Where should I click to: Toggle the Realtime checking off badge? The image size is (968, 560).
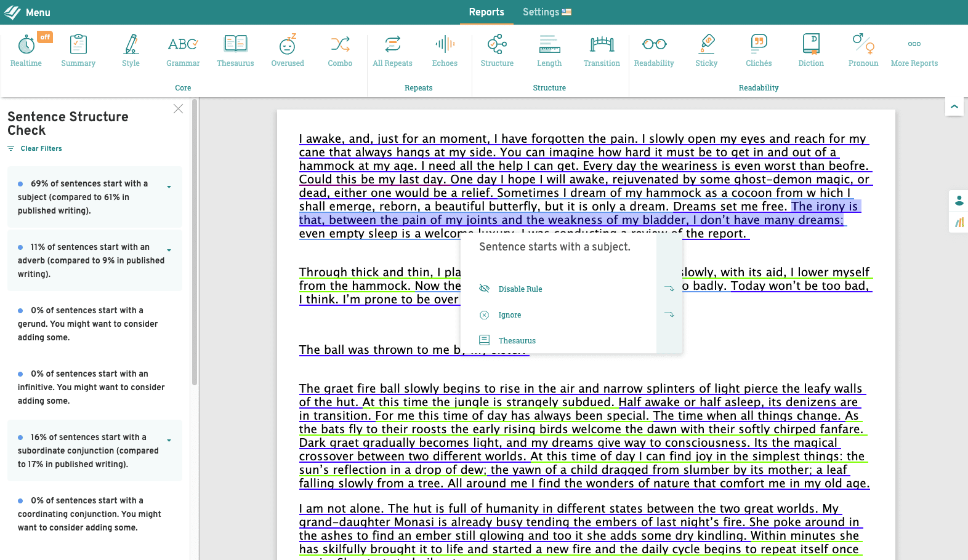pos(45,37)
